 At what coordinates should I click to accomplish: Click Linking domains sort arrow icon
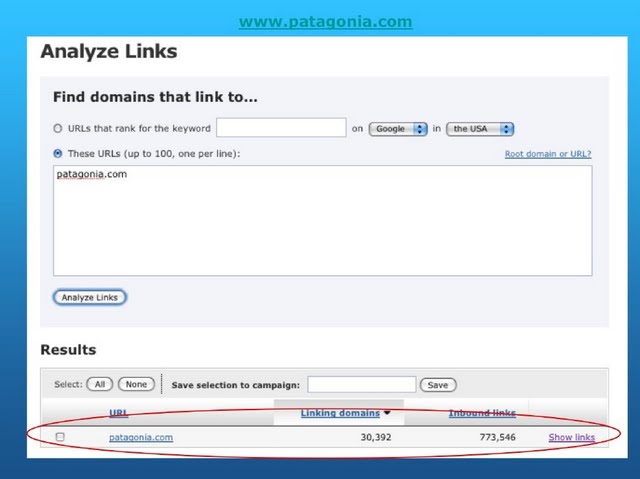(387, 413)
